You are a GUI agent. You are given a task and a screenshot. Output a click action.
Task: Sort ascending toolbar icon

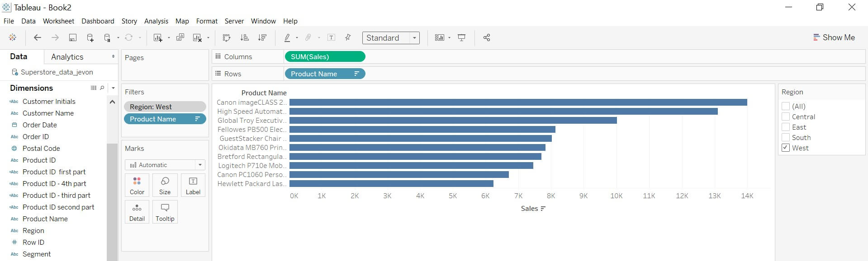click(x=244, y=37)
